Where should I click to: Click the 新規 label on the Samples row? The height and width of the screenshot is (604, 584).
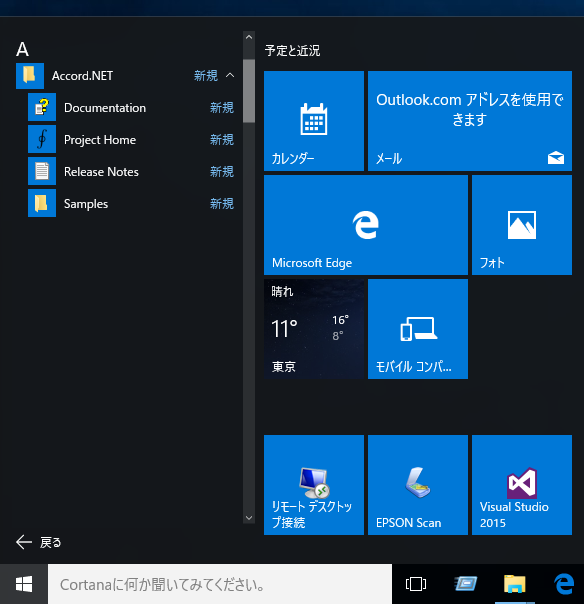point(222,203)
